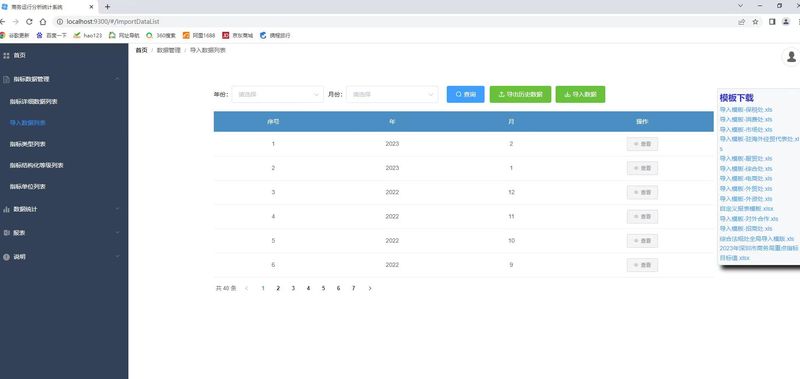Close the current browser tab
Screen dimensions: 800x379
click(x=91, y=7)
